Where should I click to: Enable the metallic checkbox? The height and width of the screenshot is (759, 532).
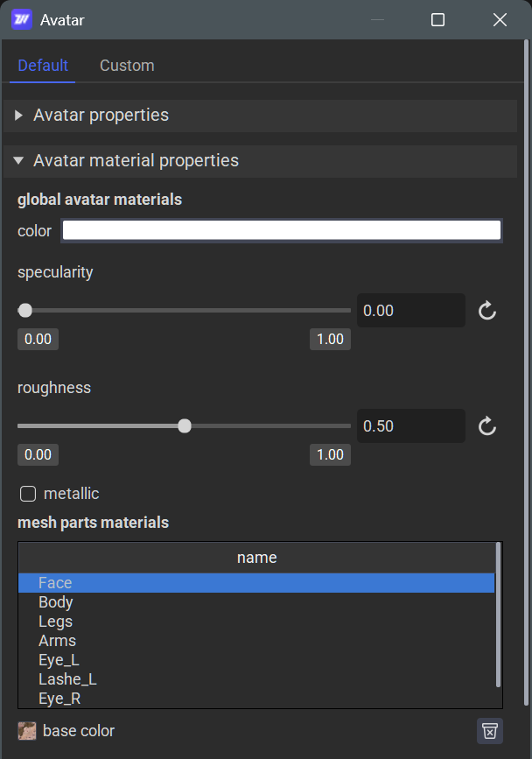(x=27, y=493)
